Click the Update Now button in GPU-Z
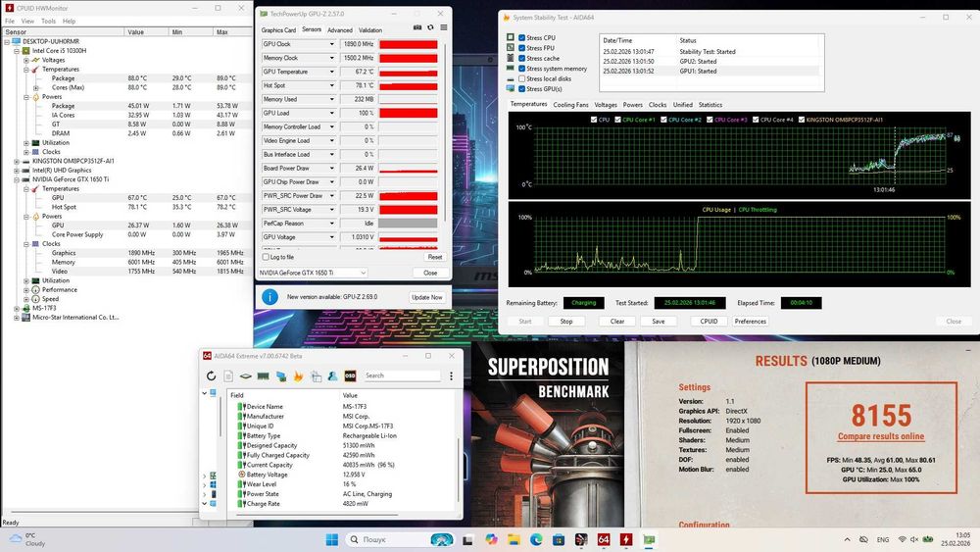 [x=427, y=297]
